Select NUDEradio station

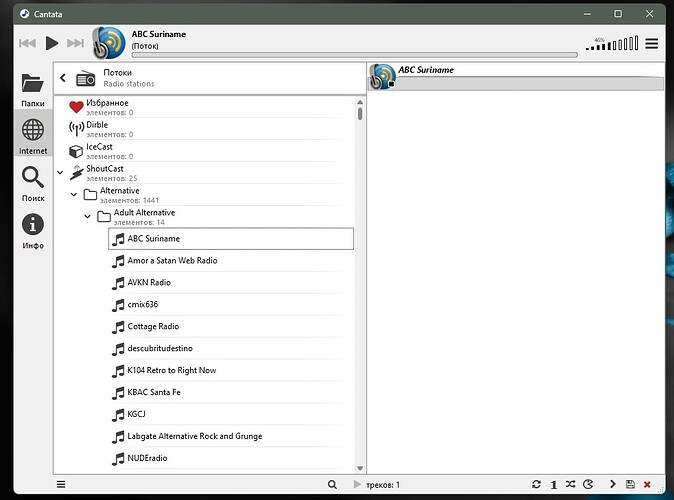(231, 458)
